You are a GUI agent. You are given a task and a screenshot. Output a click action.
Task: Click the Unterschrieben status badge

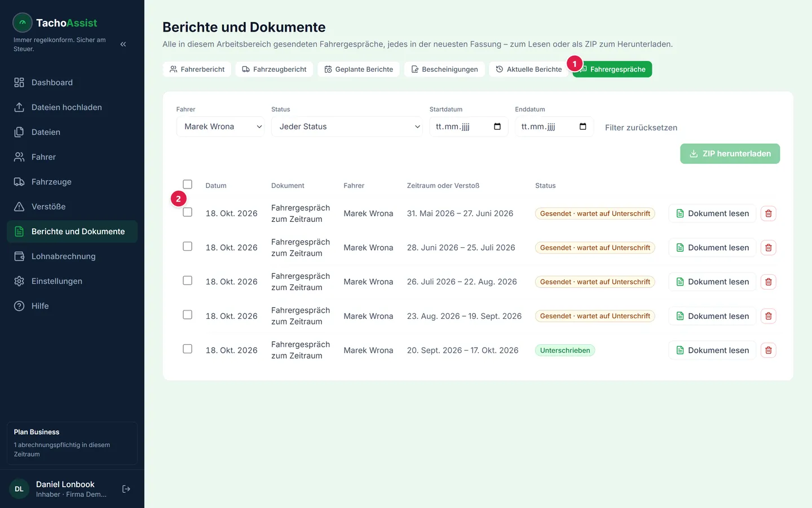[565, 351]
